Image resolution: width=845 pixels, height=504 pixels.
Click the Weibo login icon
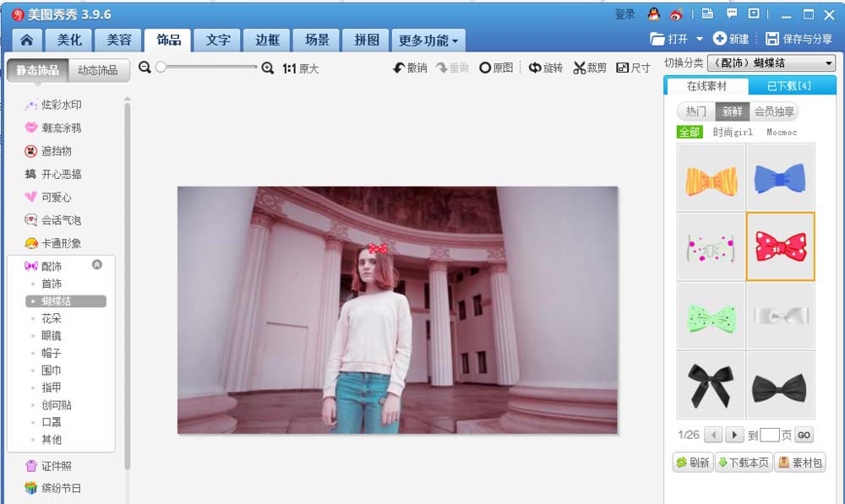point(676,15)
